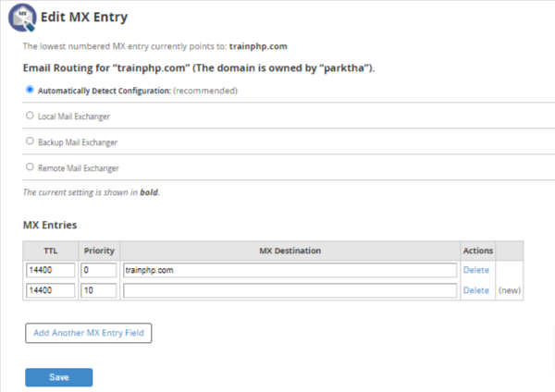Save the MX entry changes
Screen dimensions: 555x392
pos(58,377)
